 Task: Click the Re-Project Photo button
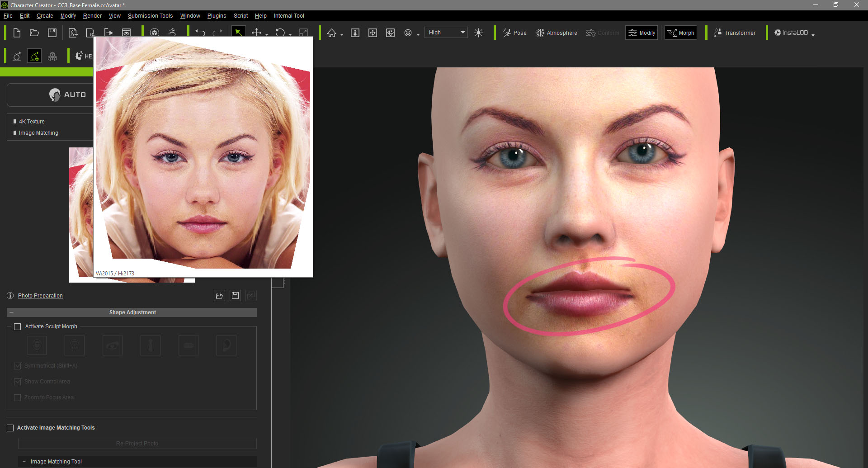pos(137,443)
